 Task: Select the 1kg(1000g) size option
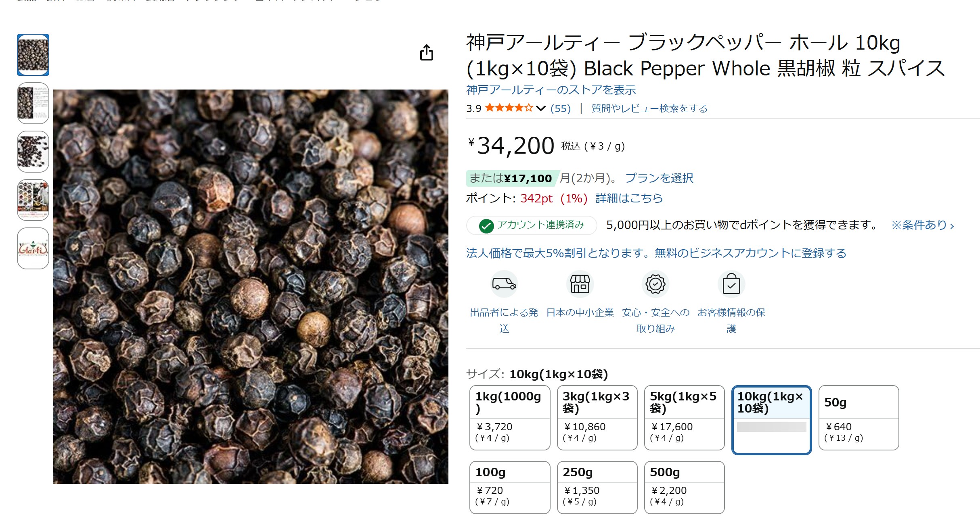tap(509, 417)
